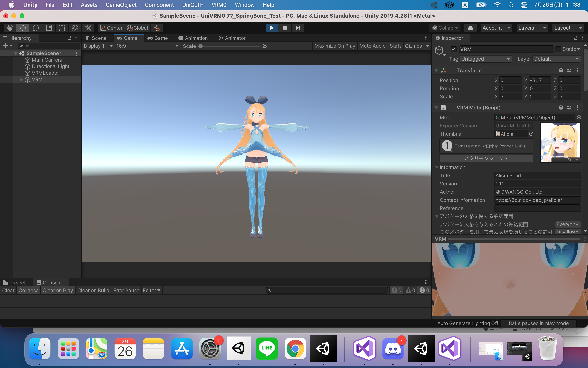Toggle Collapse in the Console
Image resolution: width=588 pixels, height=368 pixels.
click(x=28, y=290)
